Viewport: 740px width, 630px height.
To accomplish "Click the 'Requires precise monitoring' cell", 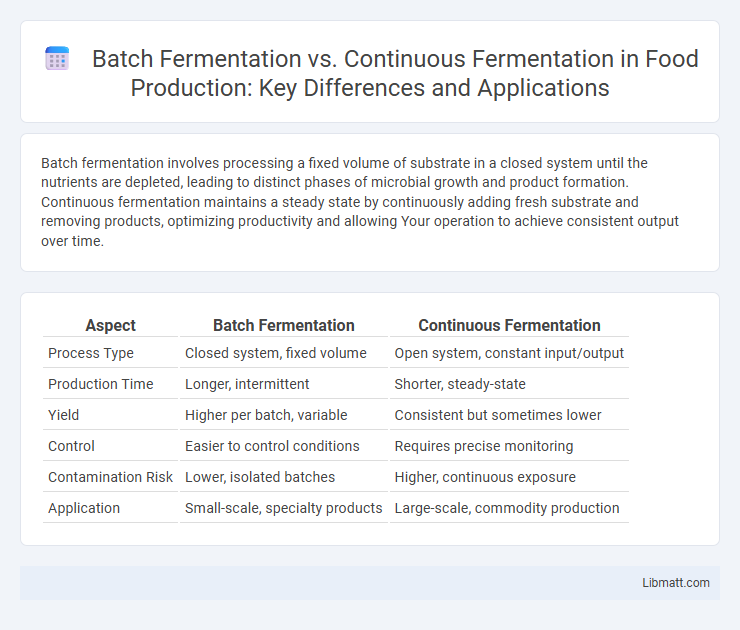I will (484, 446).
